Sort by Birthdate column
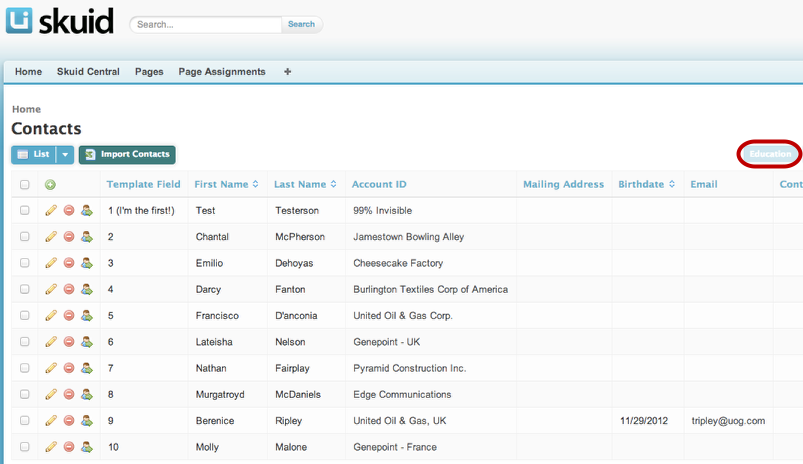 [646, 184]
